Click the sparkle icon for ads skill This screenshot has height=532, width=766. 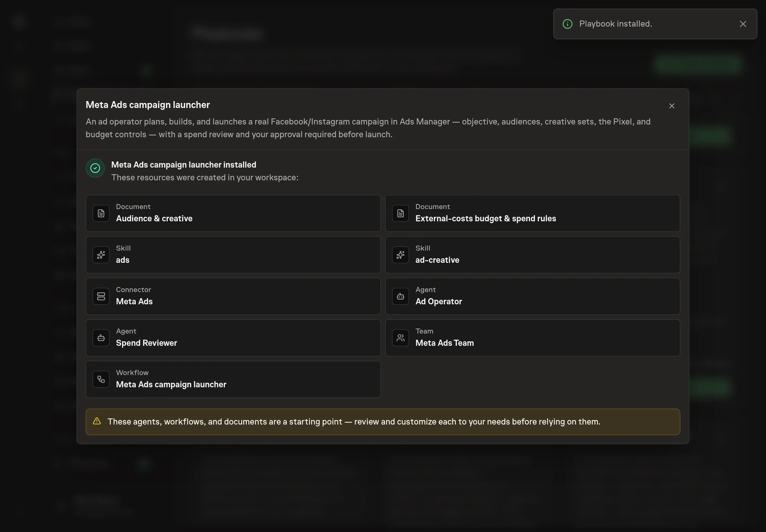click(101, 255)
